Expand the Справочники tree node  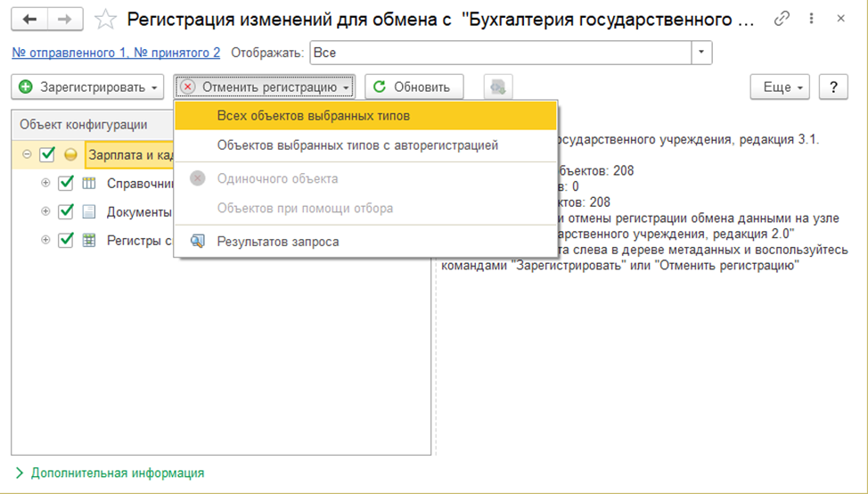45,183
